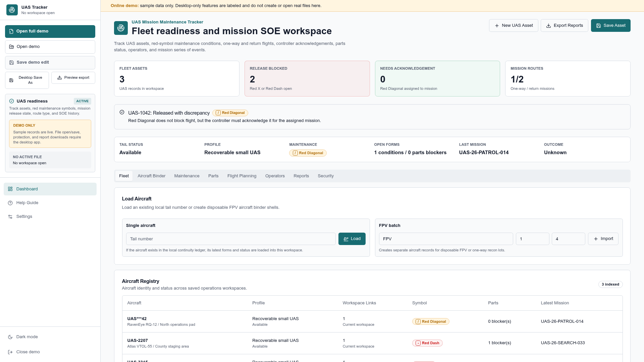This screenshot has height=362, width=644.
Task: Click the plus icon in New UAS Asset
Action: pyautogui.click(x=497, y=25)
